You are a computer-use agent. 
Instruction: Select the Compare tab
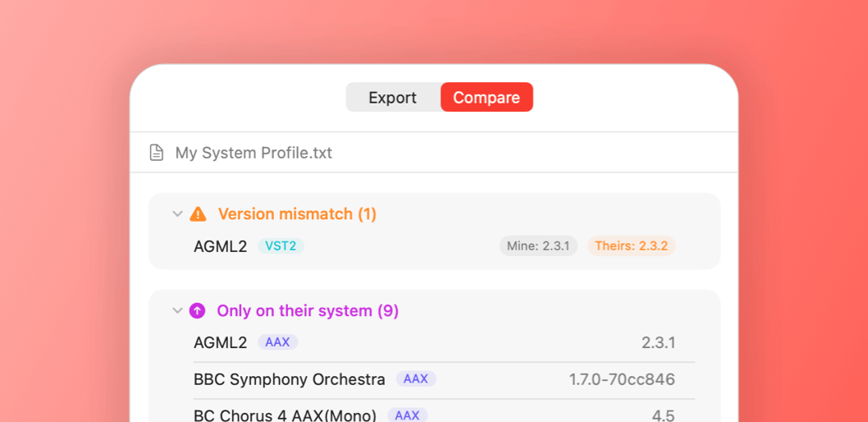pos(487,98)
